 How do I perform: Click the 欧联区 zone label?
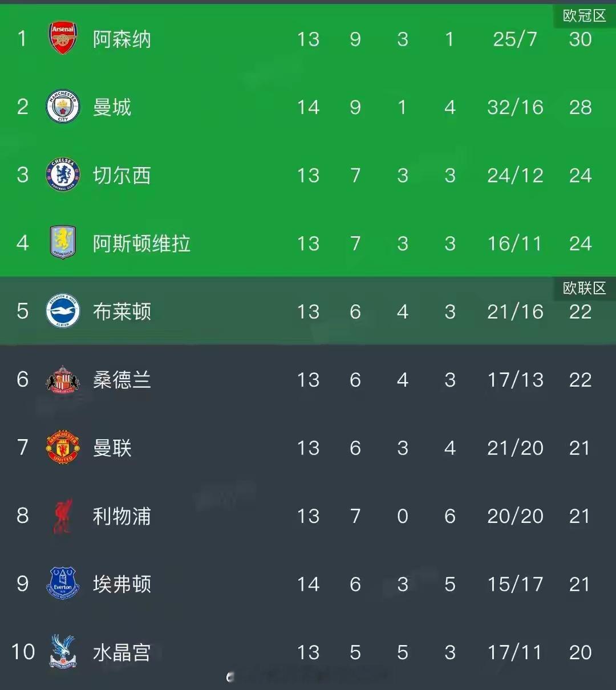pyautogui.click(x=584, y=289)
